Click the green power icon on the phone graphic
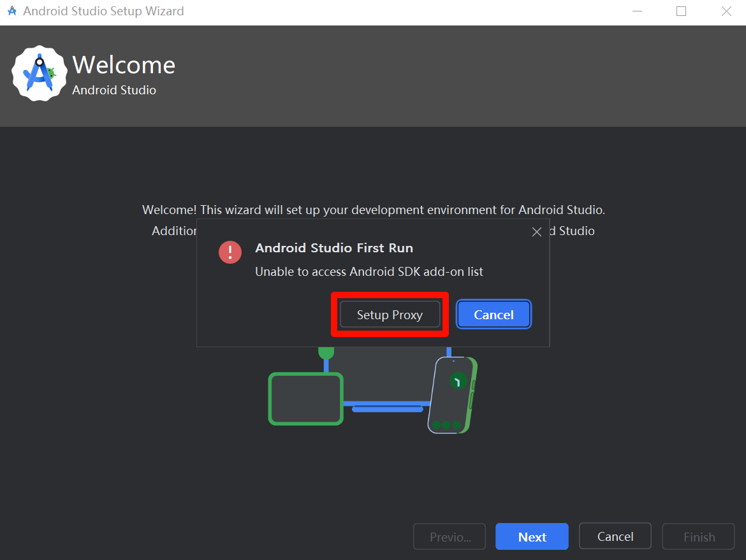746x560 pixels. pos(457,380)
